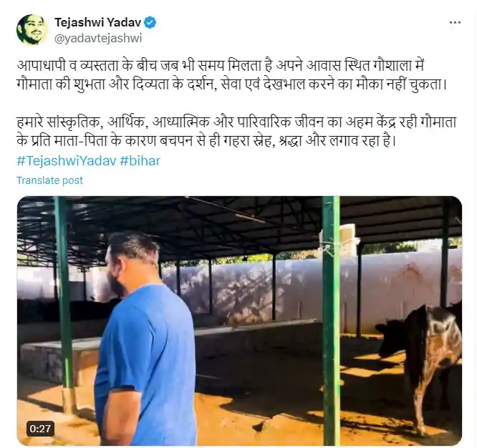Click the 0:27 video duration badge
This screenshot has height=448, width=477.
[x=40, y=429]
